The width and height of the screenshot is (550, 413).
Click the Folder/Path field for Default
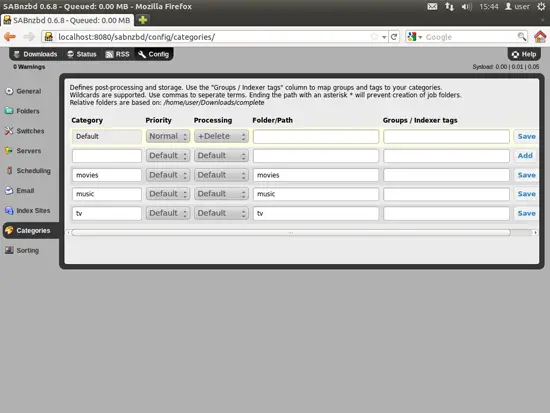coord(316,136)
